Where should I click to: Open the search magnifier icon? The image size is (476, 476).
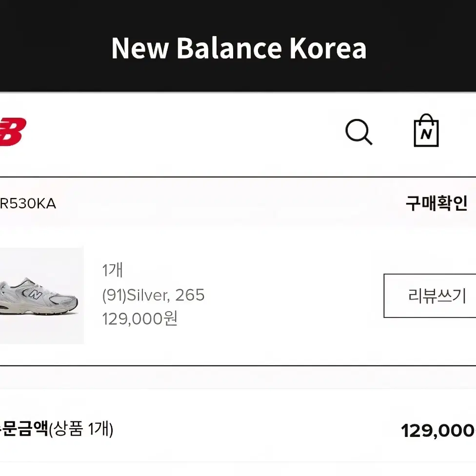coord(358,132)
